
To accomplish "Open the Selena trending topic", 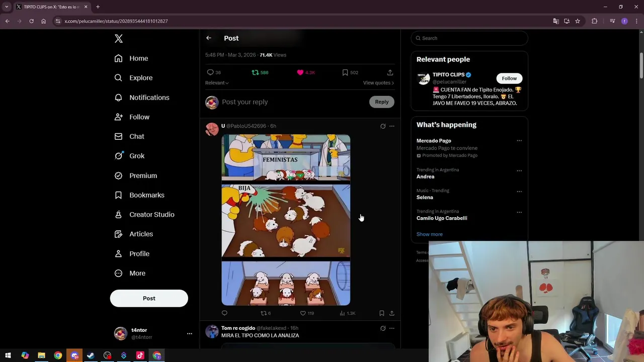I will click(425, 198).
